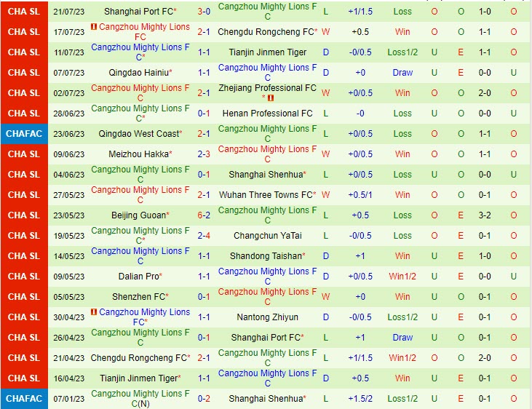Open Nantong Zhiyun team link

pyautogui.click(x=267, y=317)
